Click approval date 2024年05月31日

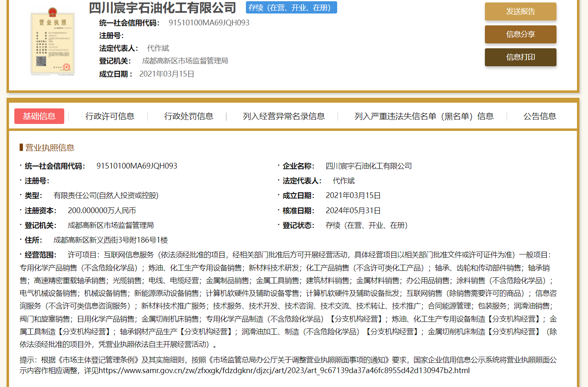tap(353, 210)
